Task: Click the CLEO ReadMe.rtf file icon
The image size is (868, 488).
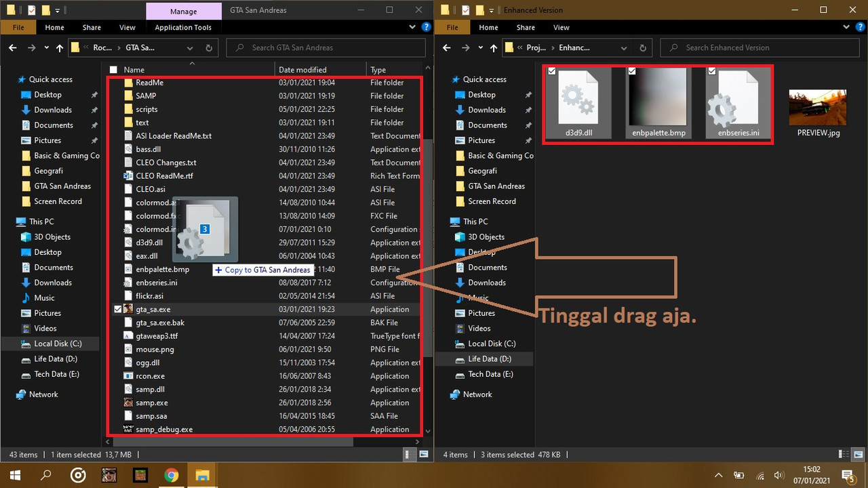Action: pyautogui.click(x=129, y=176)
